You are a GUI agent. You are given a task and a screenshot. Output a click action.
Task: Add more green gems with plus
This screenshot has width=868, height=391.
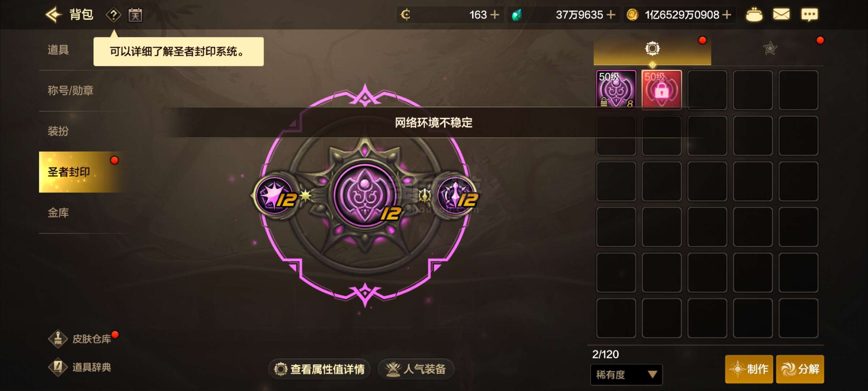611,15
